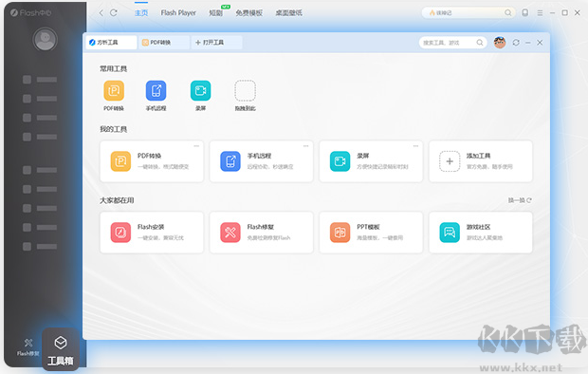
Task: Open the PDF转换 card in 我的工具
Action: (x=152, y=161)
